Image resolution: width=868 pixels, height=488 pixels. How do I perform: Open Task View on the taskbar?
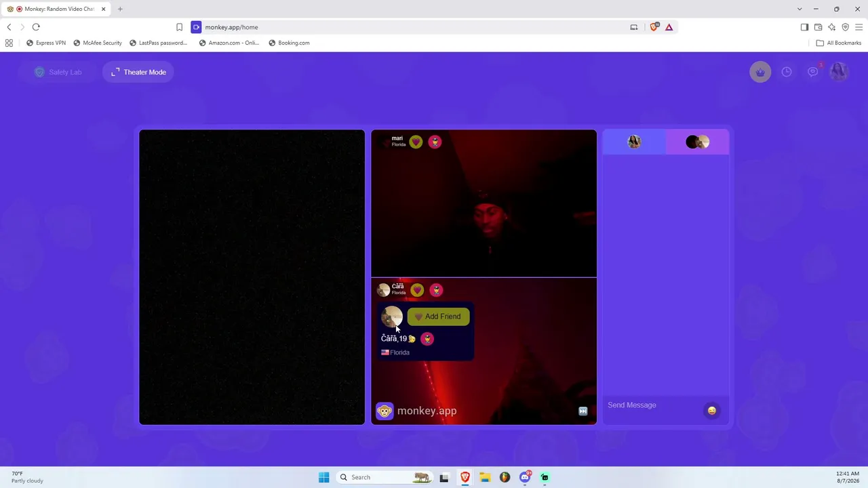(x=444, y=477)
